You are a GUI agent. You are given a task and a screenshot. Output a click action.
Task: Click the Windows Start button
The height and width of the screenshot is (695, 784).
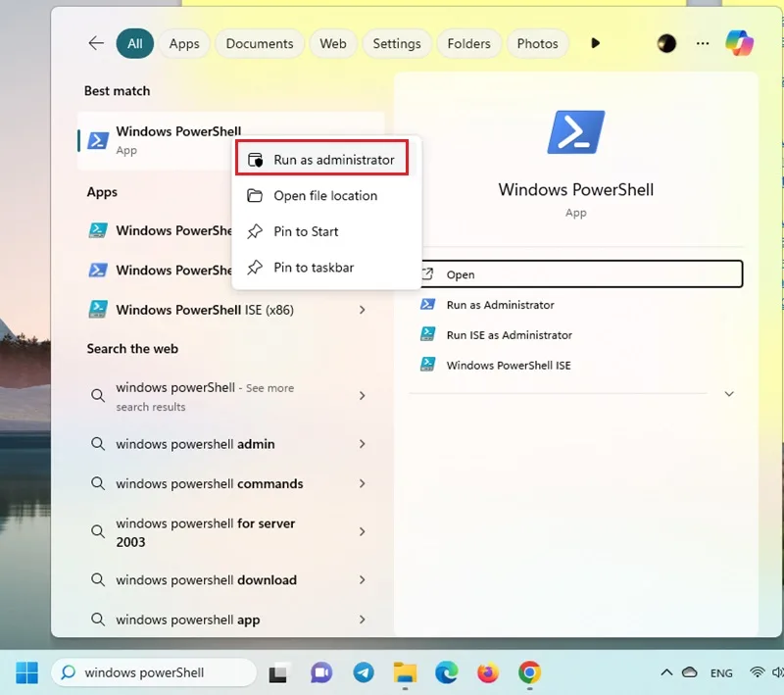click(27, 672)
